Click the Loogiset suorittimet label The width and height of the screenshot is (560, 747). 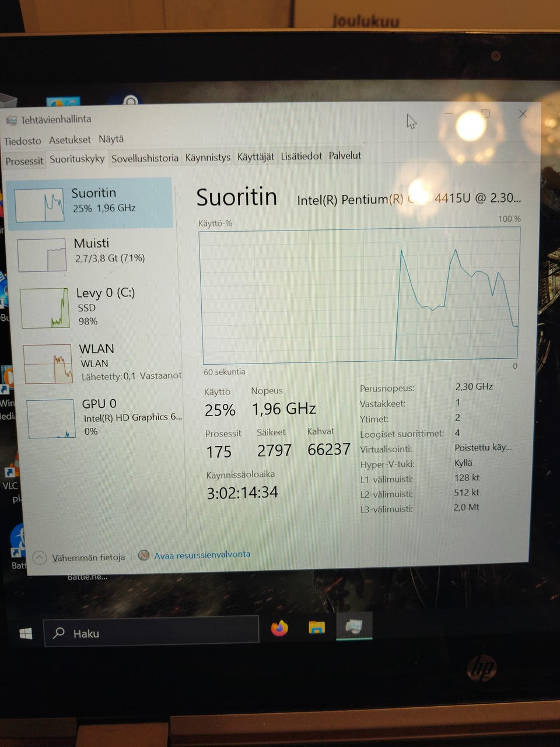402,434
